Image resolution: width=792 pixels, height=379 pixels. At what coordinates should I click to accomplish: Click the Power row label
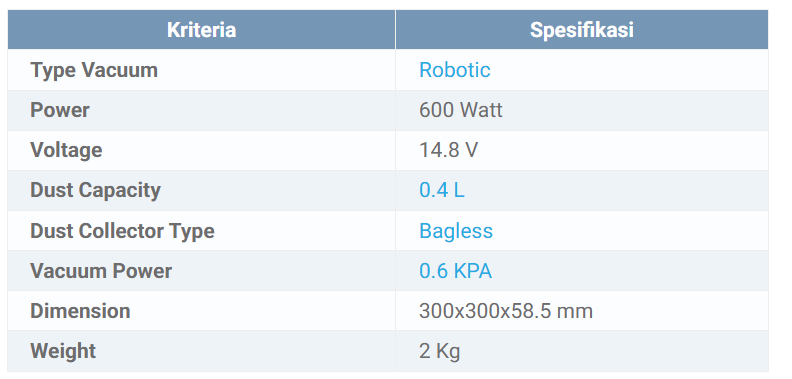[60, 110]
